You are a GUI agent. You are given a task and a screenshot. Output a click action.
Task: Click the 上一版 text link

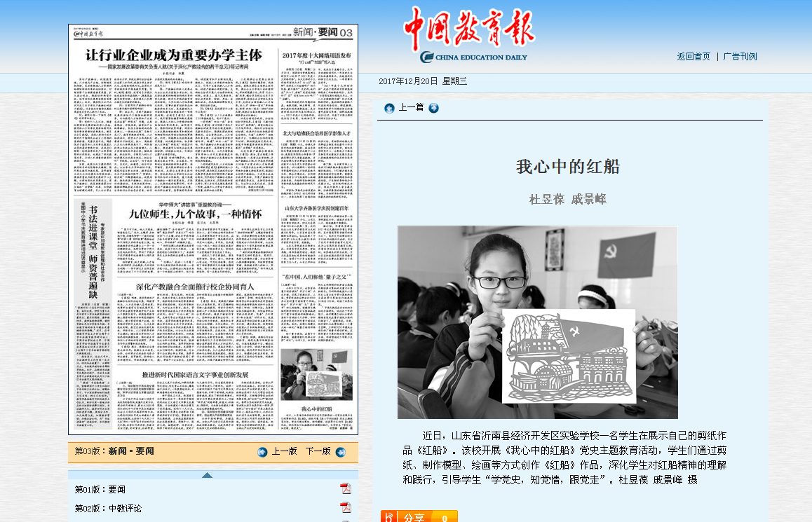point(285,452)
